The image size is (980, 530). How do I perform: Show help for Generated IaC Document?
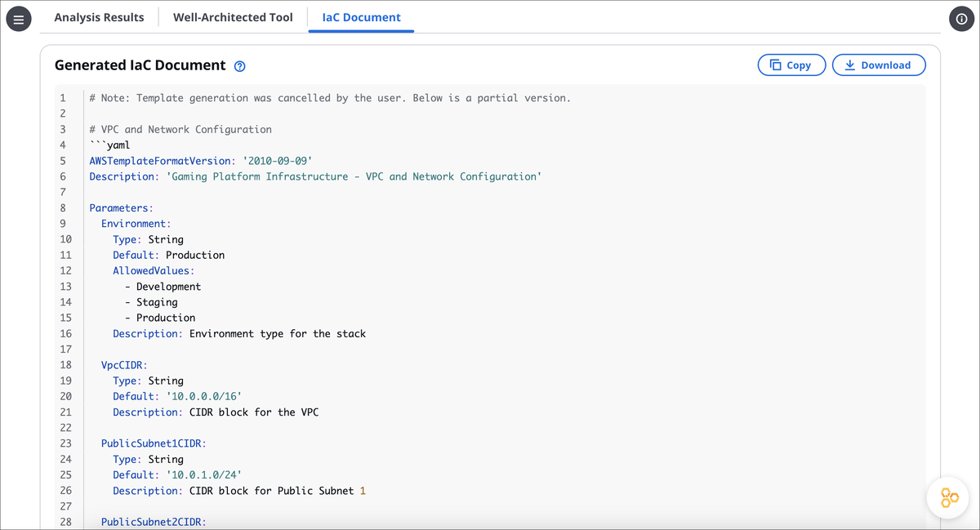239,66
